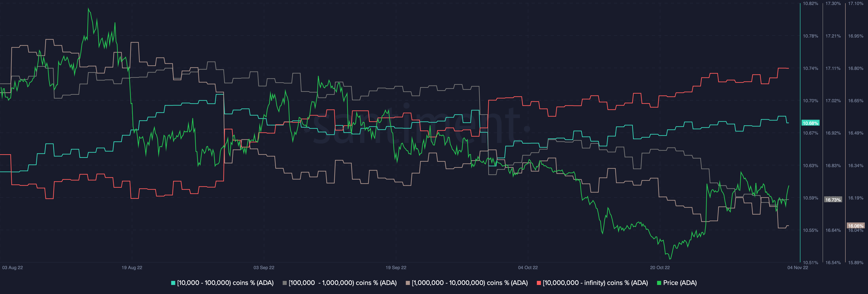Click green swatch next to Price (ADA)
Screen dimensions: 868x294
point(659,283)
